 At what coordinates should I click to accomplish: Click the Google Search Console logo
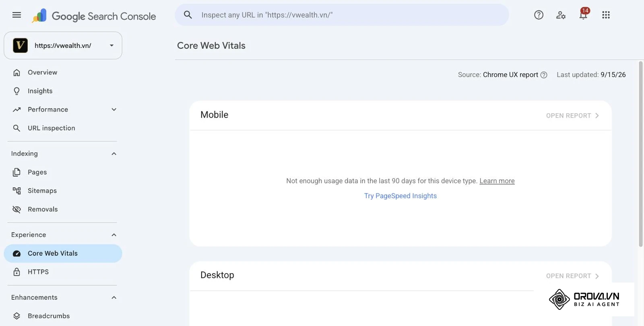[x=94, y=16]
